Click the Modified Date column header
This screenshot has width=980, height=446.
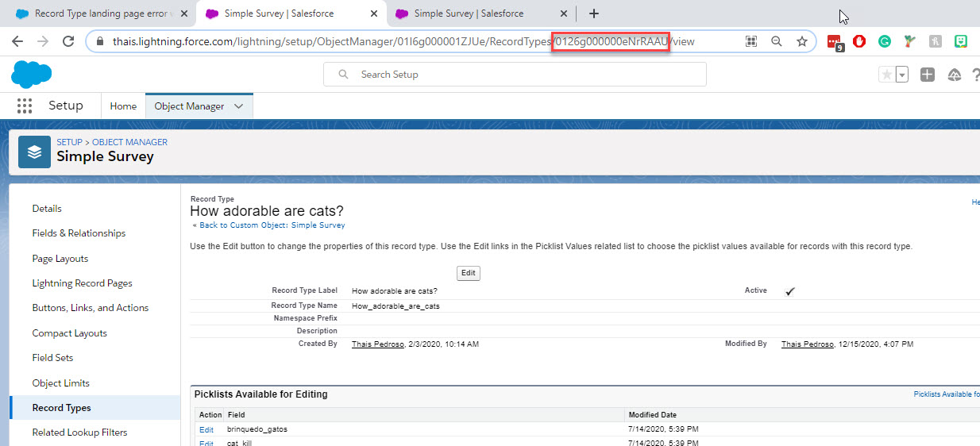pyautogui.click(x=653, y=415)
